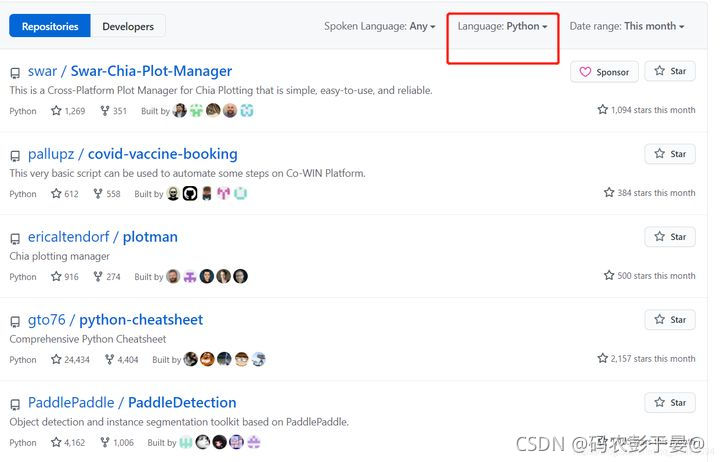Click the Sponsor button for Swar-Chia-Plot-Manager
Screen dimensions: 720x462
[604, 72]
